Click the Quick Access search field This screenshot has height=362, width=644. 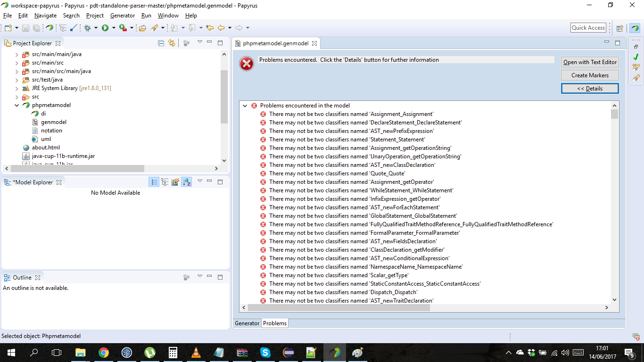coord(588,28)
